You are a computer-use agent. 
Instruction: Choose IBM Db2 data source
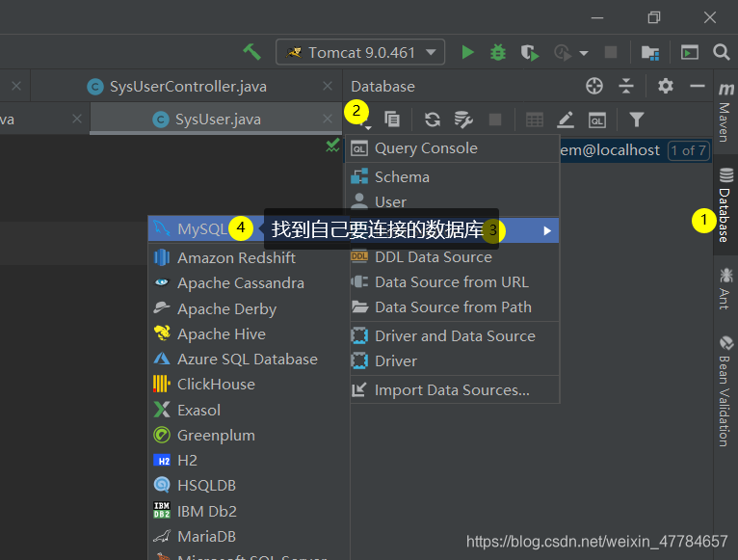249,511
